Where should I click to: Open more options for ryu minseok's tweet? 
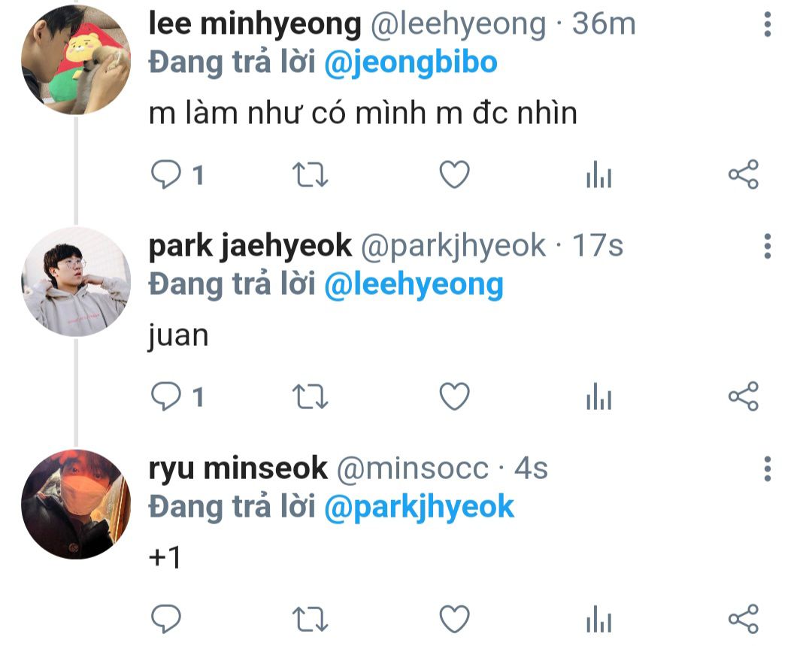(x=768, y=469)
